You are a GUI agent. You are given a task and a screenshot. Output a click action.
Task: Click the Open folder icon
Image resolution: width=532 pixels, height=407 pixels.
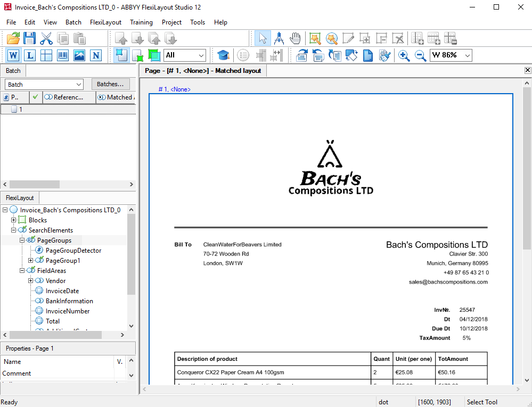13,39
